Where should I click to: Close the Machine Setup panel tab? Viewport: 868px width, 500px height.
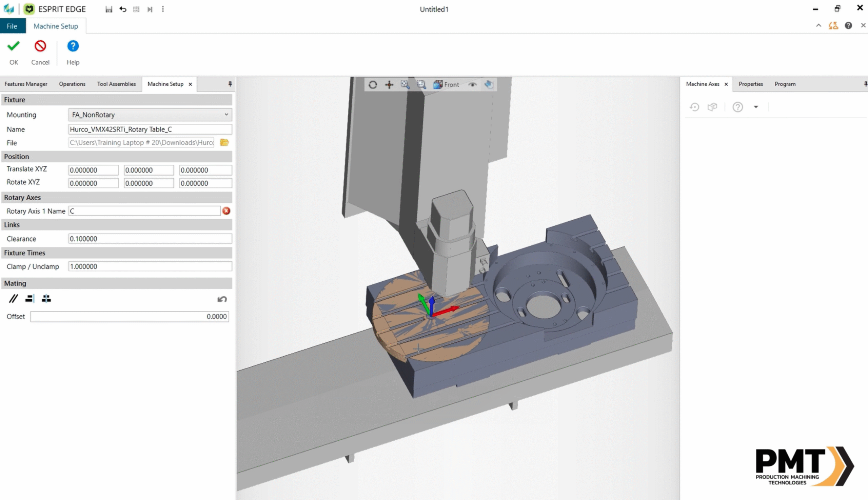[190, 84]
